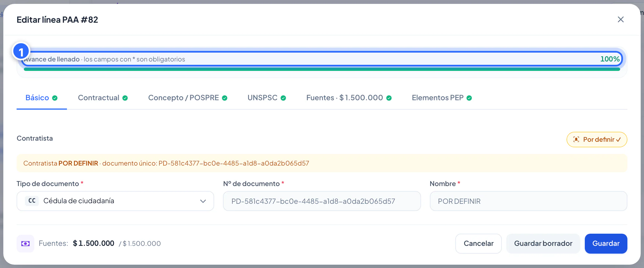Click the green check icon beside Contractual
Viewport: 644px width, 268px height.
click(125, 98)
